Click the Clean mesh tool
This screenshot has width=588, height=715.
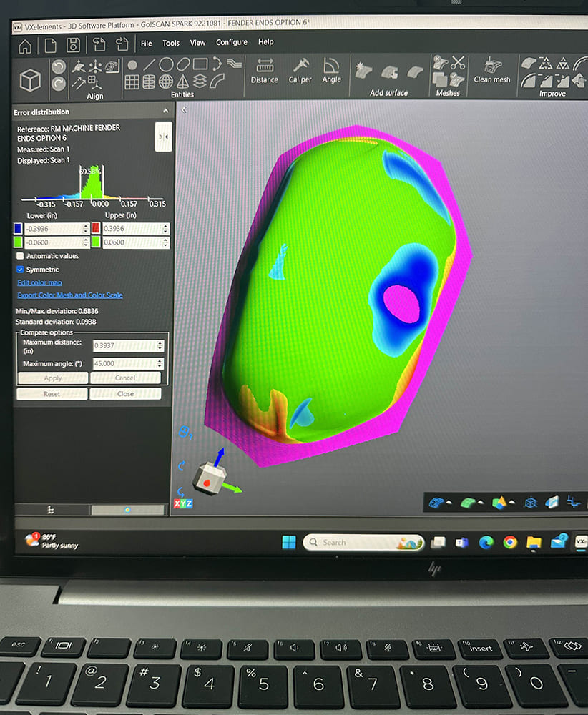[x=491, y=70]
